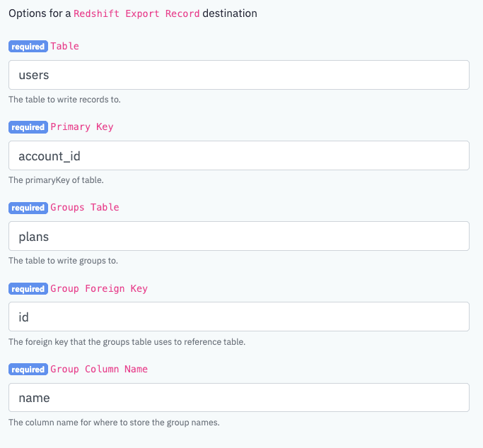
Task: Click help text 'The table to write groups to.'
Action: coord(63,261)
